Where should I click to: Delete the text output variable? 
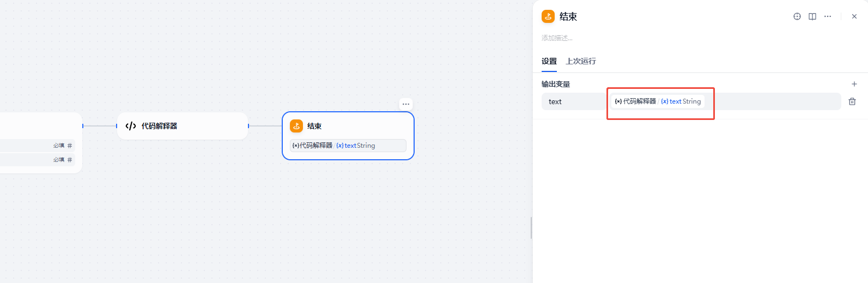click(x=852, y=101)
